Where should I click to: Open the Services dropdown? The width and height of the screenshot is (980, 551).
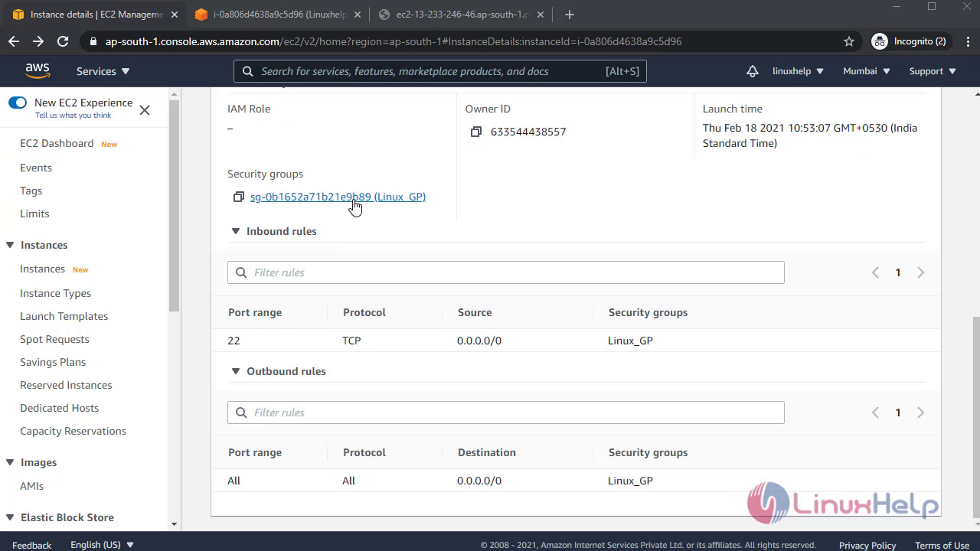tap(103, 71)
